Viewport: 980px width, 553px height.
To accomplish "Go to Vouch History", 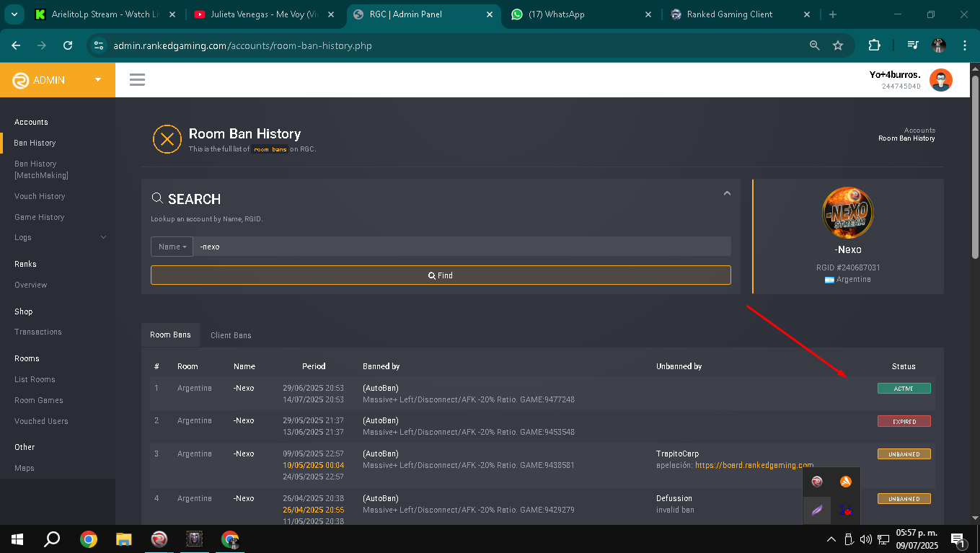I will click(40, 196).
